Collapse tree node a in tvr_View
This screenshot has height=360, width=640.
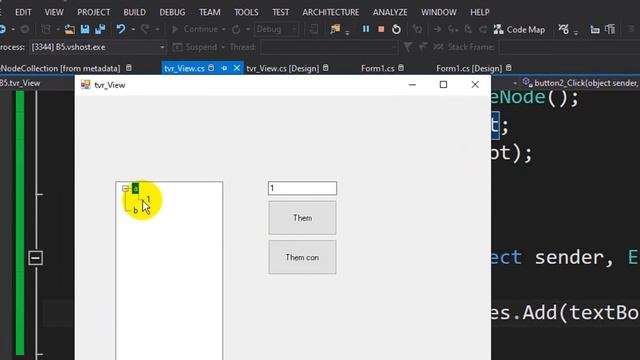125,189
